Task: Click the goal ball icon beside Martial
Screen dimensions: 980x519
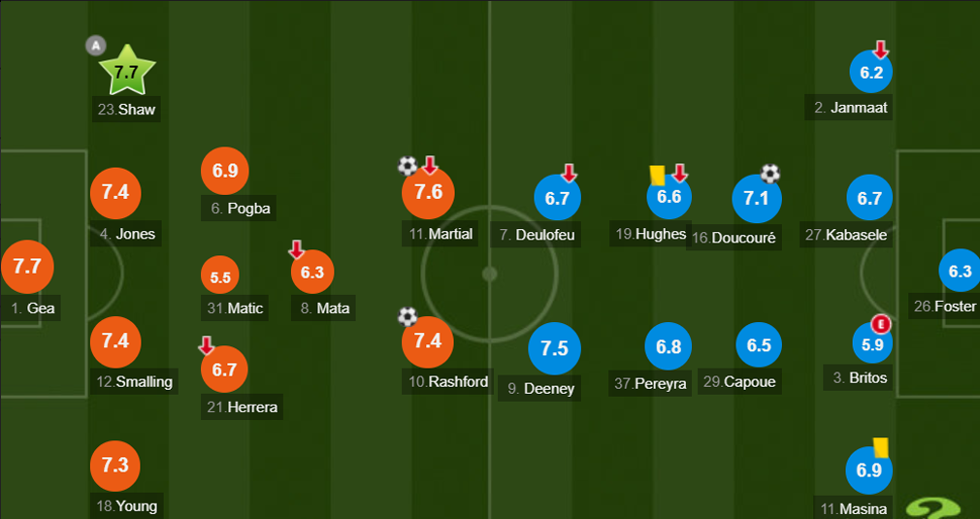Action: (408, 166)
